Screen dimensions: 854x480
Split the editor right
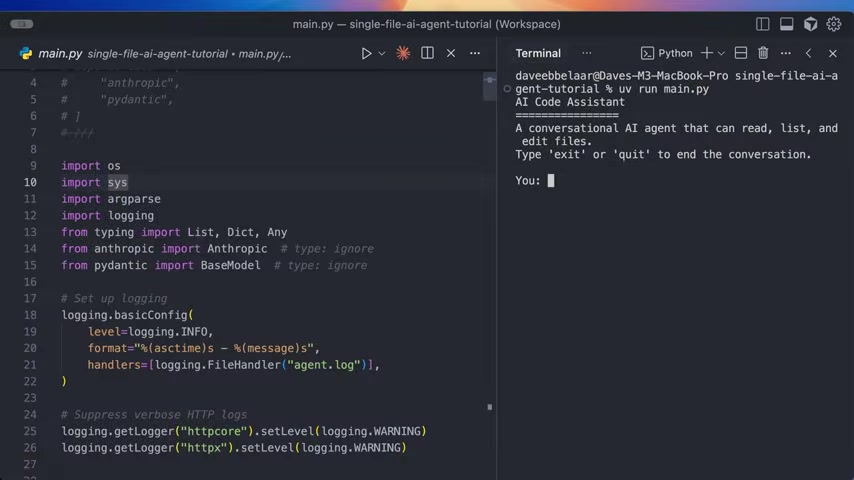click(428, 53)
